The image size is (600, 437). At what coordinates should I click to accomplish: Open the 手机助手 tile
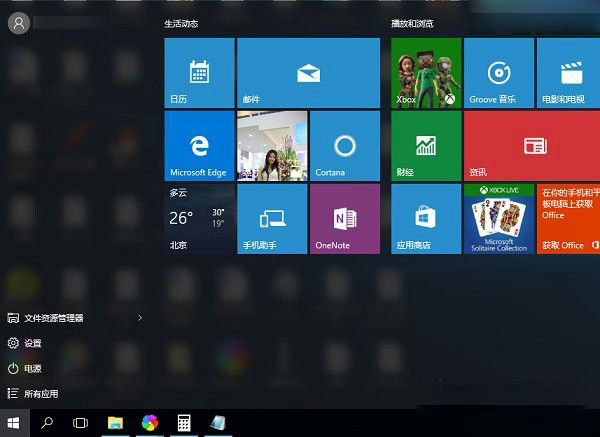pos(272,218)
